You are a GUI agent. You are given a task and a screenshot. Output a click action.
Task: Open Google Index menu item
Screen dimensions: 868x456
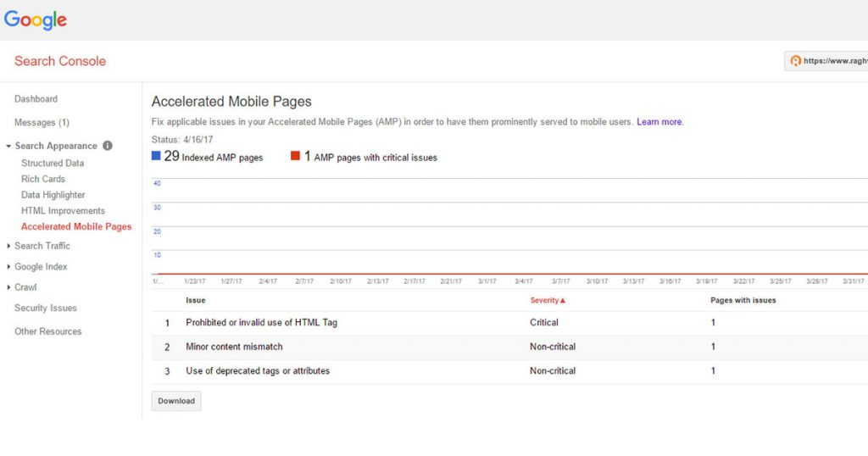click(41, 267)
